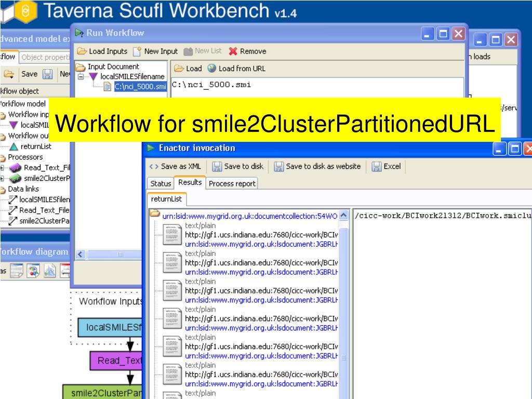Click the sixth text/plain document icon
Image resolution: width=532 pixels, height=399 pixels.
pos(172,375)
